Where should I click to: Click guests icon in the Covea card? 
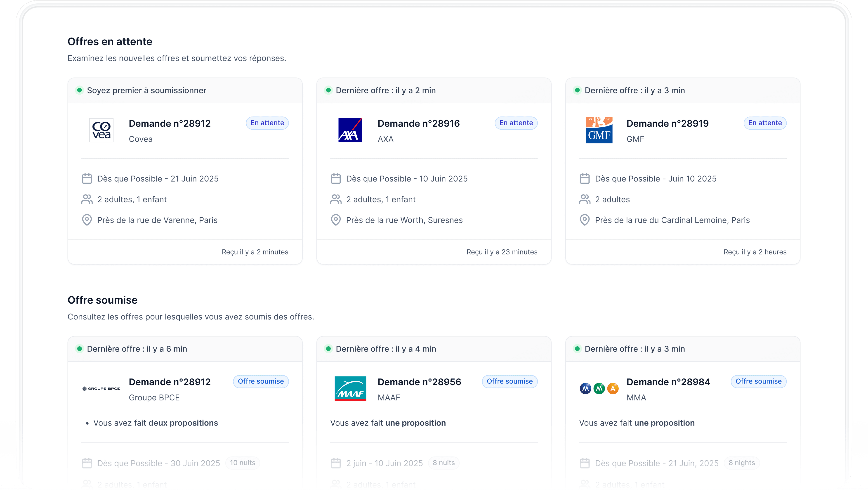tap(87, 199)
